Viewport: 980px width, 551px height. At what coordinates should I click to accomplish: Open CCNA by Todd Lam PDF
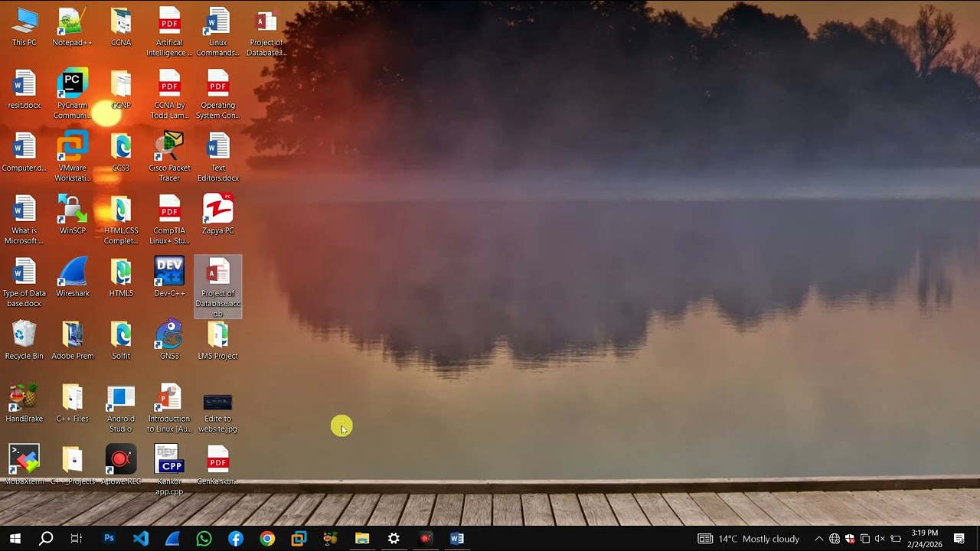click(169, 95)
